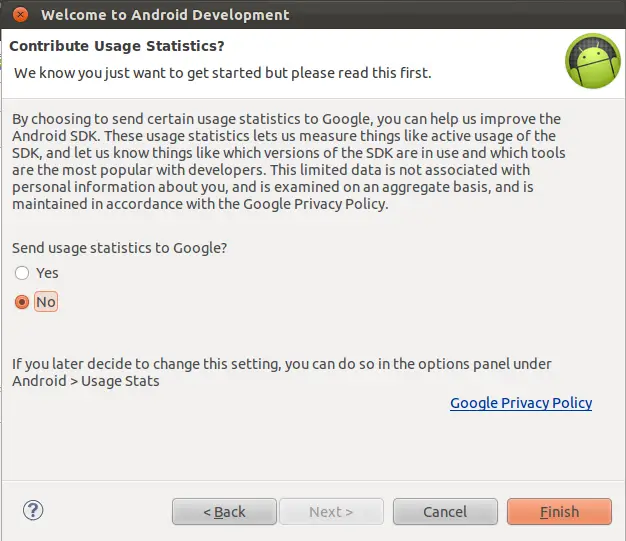Open the Google Privacy Policy link

[521, 403]
